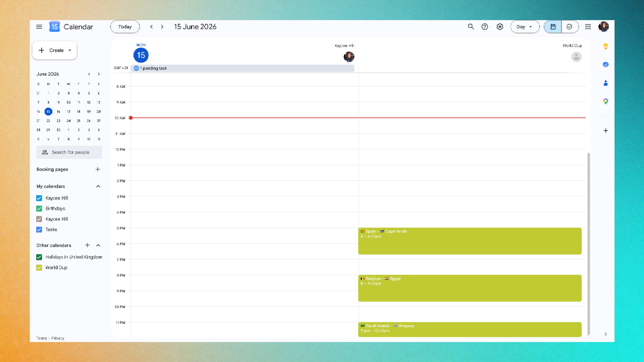The height and width of the screenshot is (362, 644).
Task: Toggle the blue Kaycee Hill calendar checkbox
Action: click(x=39, y=198)
